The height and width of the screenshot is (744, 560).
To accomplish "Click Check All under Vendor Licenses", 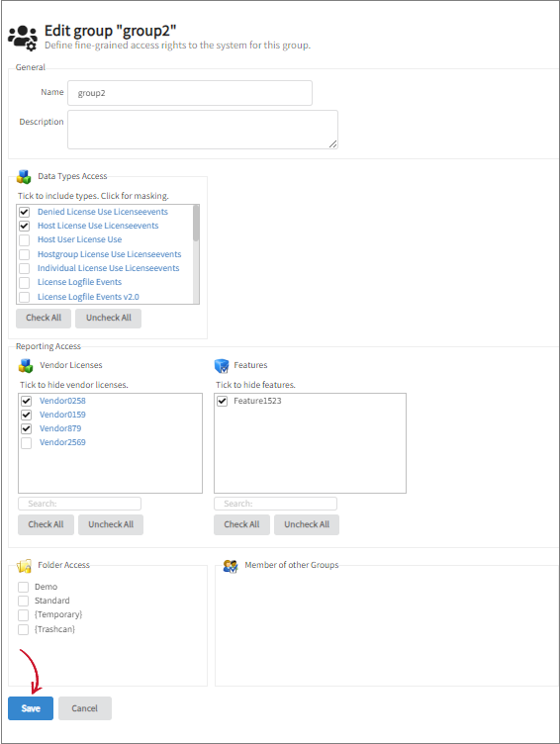I will pyautogui.click(x=46, y=524).
